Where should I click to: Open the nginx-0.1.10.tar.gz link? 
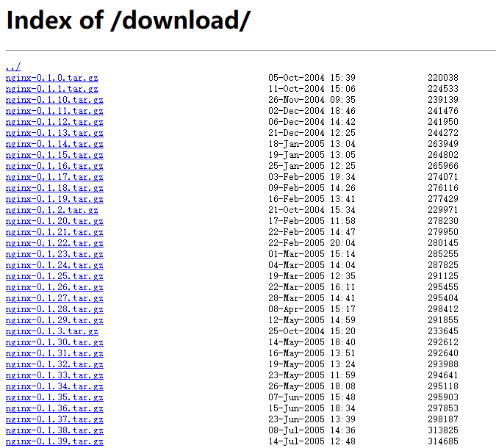pyautogui.click(x=54, y=100)
